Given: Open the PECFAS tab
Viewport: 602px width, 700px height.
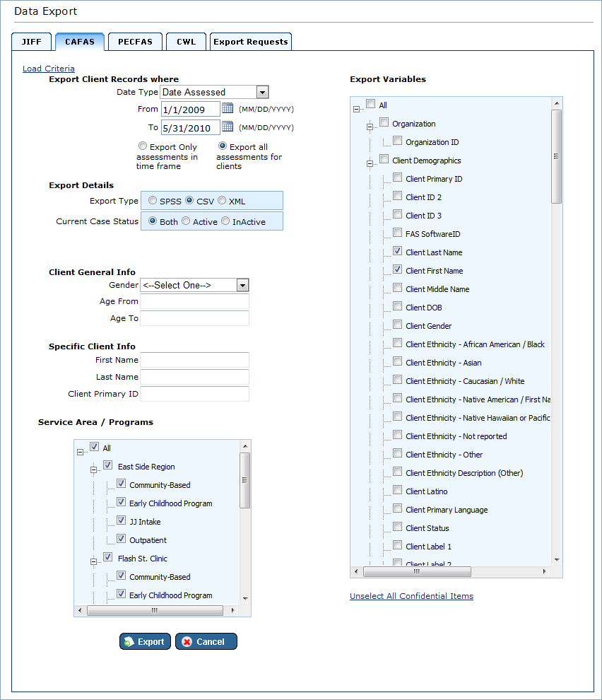Looking at the screenshot, I should (135, 42).
